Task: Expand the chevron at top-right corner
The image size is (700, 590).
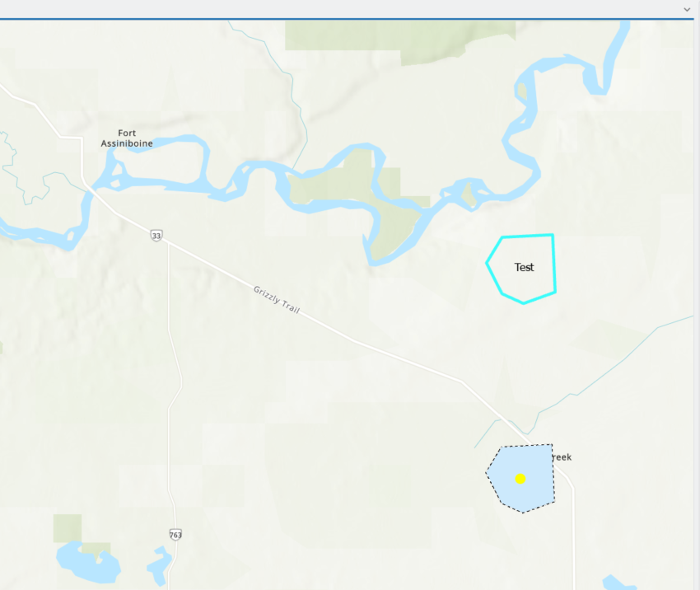Action: [687, 9]
